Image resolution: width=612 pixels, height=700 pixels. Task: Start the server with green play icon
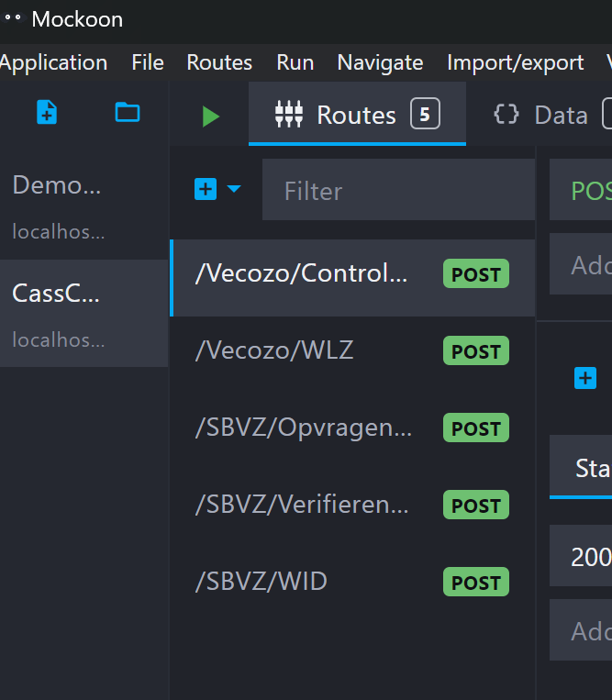tap(211, 116)
